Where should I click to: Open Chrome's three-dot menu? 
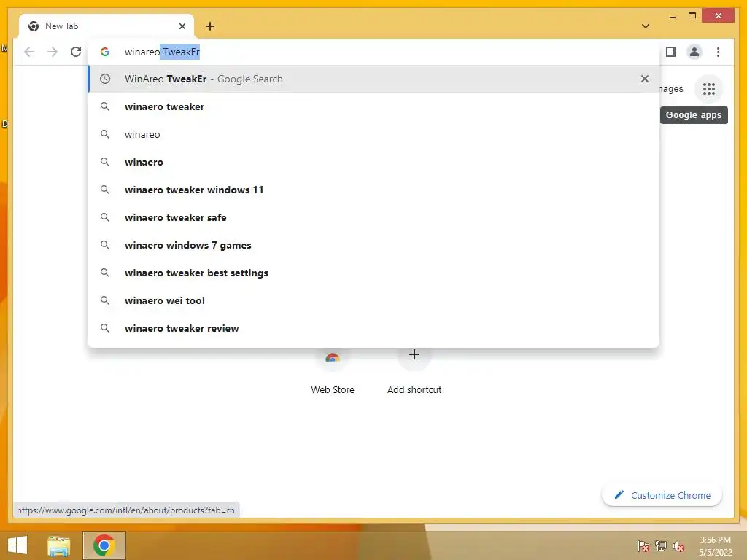point(718,52)
